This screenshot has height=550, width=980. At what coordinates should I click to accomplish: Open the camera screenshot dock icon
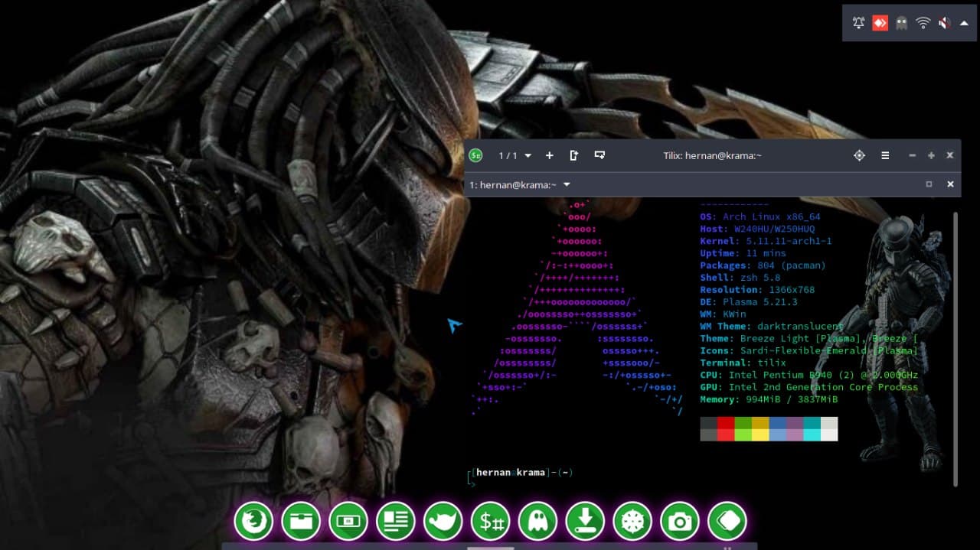tap(680, 522)
